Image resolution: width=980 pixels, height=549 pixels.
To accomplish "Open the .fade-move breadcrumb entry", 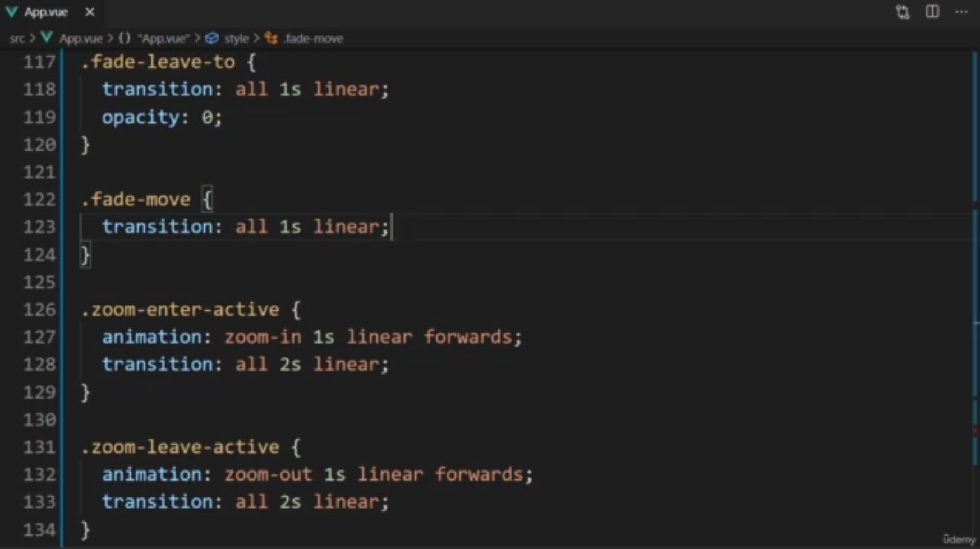I will [x=313, y=39].
